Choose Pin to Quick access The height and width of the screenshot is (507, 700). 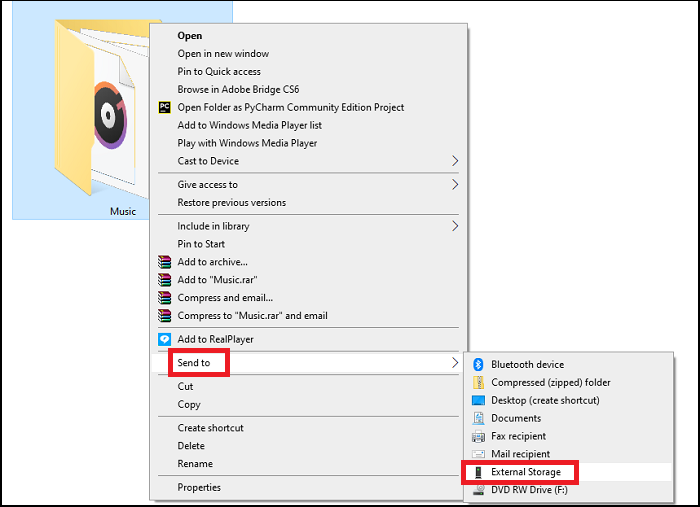pyautogui.click(x=219, y=71)
